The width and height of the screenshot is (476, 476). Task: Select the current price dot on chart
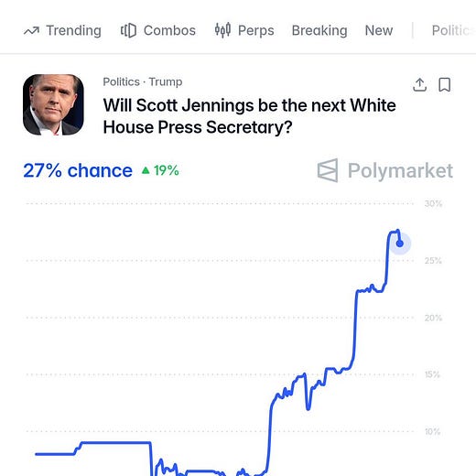(x=400, y=243)
